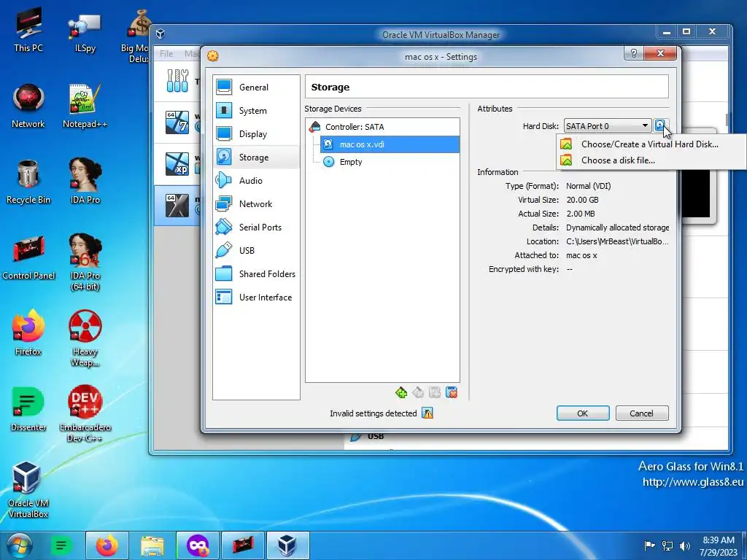747x560 pixels.
Task: Click the Windows Start button
Action: tap(19, 545)
